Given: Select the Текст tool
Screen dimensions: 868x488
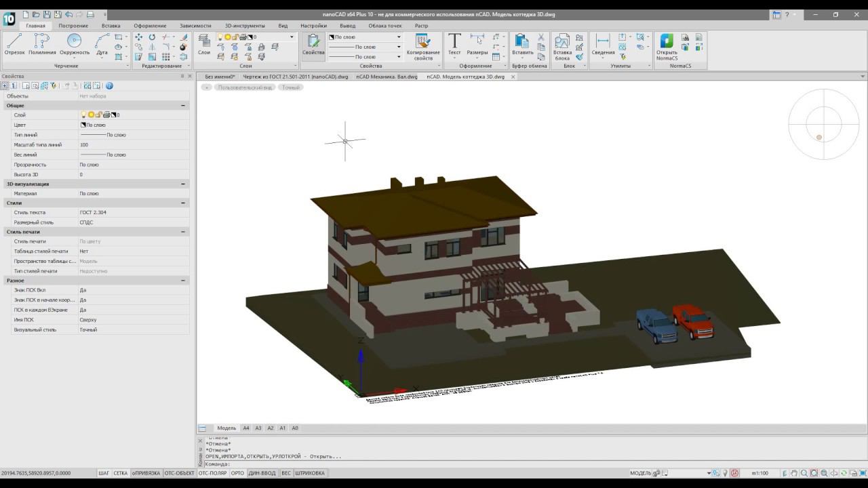Looking at the screenshot, I should pos(454,44).
